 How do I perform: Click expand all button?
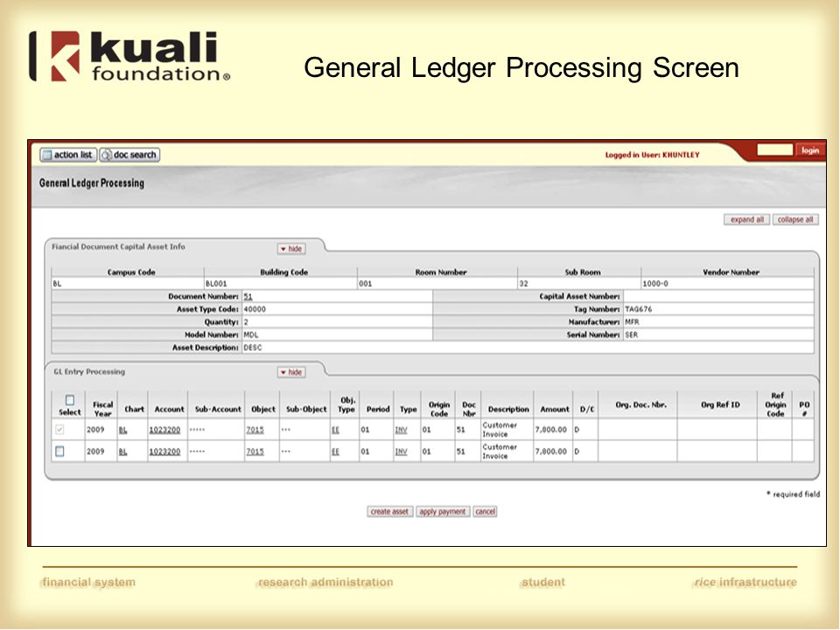(x=746, y=220)
